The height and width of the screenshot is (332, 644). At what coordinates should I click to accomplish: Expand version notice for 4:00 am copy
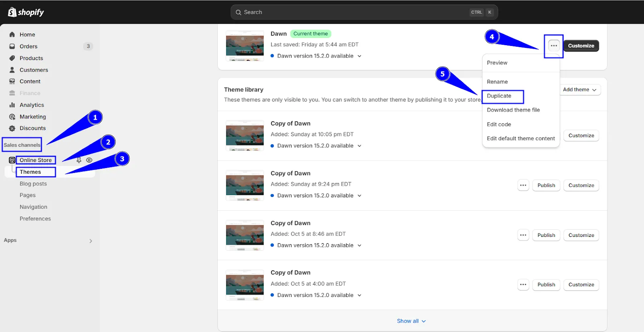tap(359, 295)
